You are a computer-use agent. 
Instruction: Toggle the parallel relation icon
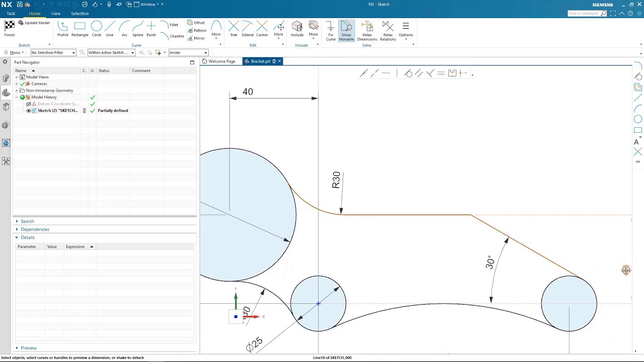pos(419,73)
